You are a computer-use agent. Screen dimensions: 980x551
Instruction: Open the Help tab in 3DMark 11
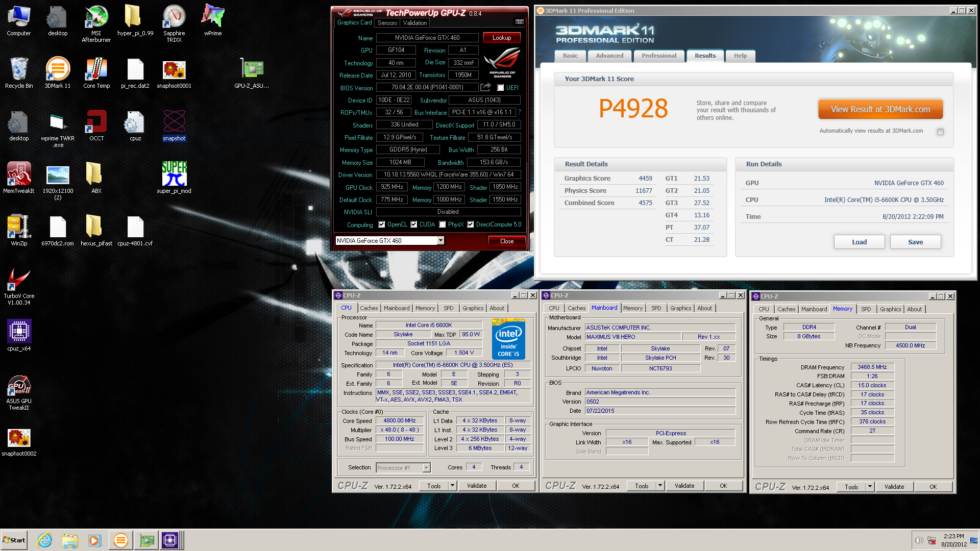(x=740, y=56)
